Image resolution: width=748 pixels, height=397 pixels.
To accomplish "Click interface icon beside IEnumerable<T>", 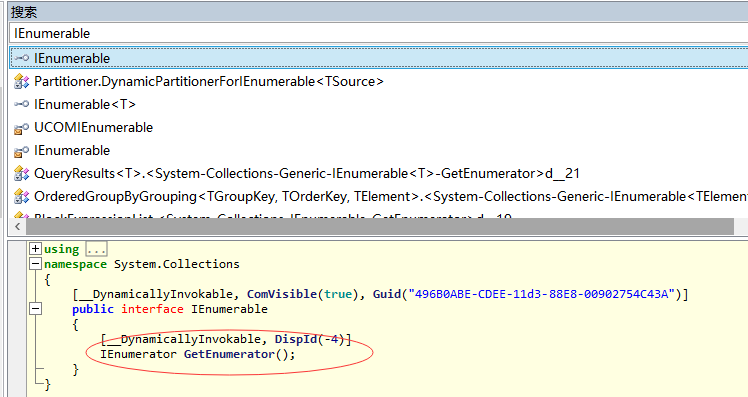I will coord(21,104).
